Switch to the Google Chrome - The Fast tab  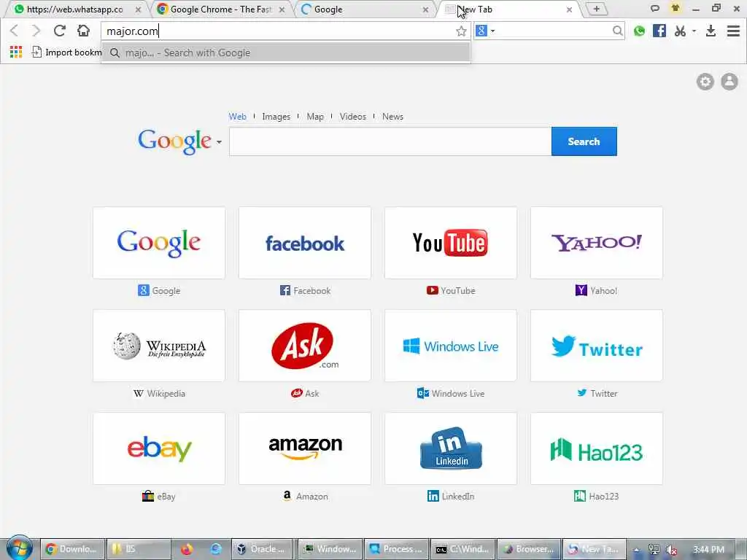pyautogui.click(x=221, y=9)
